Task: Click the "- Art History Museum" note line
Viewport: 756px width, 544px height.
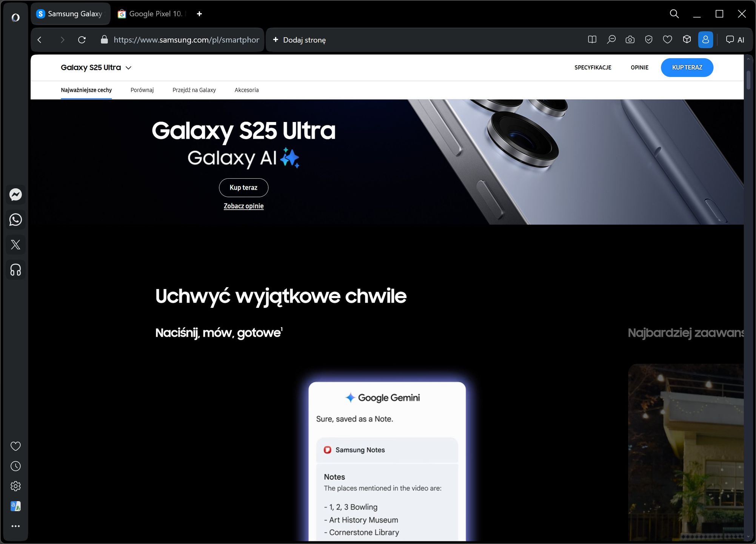Action: pyautogui.click(x=361, y=520)
